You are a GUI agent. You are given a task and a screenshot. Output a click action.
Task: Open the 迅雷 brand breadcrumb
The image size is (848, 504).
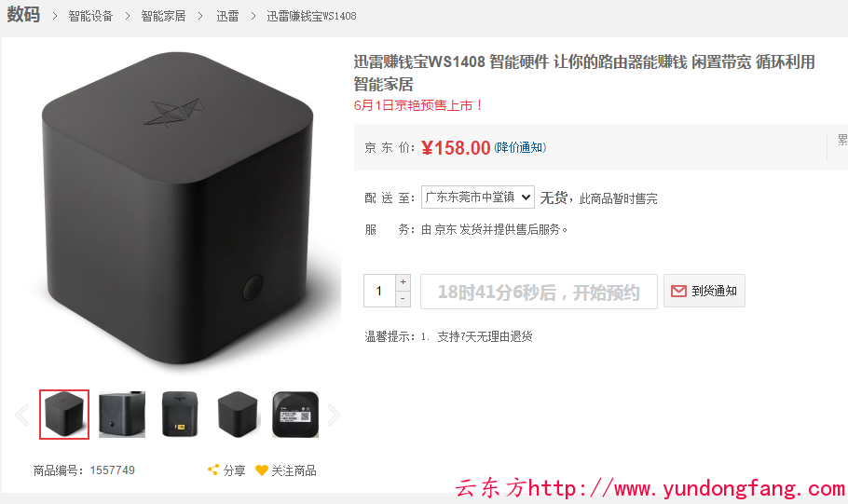point(227,16)
